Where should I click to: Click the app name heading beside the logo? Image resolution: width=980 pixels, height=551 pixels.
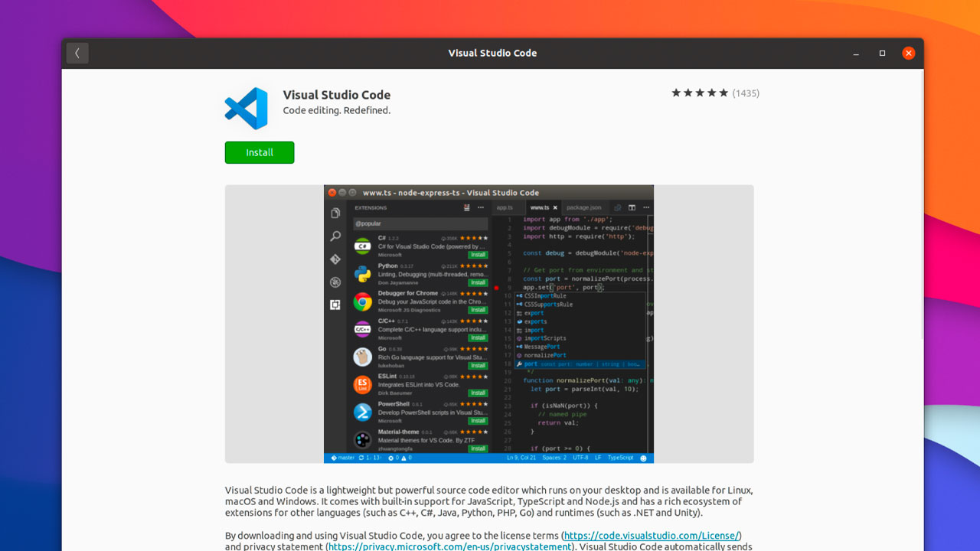click(337, 95)
